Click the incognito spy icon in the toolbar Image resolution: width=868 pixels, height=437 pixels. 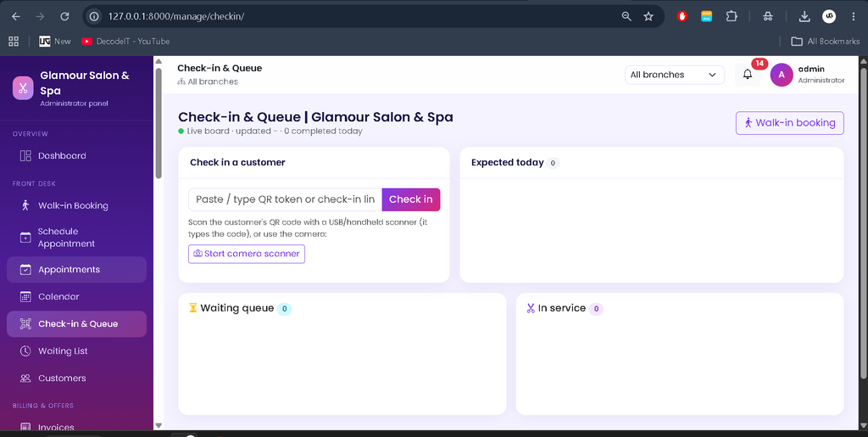(x=768, y=17)
